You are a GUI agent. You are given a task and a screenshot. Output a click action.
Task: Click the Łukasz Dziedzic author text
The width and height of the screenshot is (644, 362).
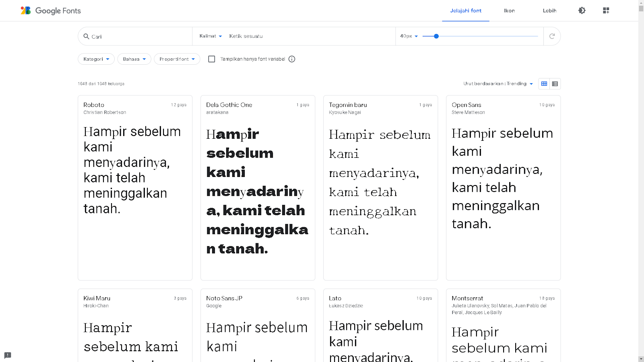coord(346,306)
